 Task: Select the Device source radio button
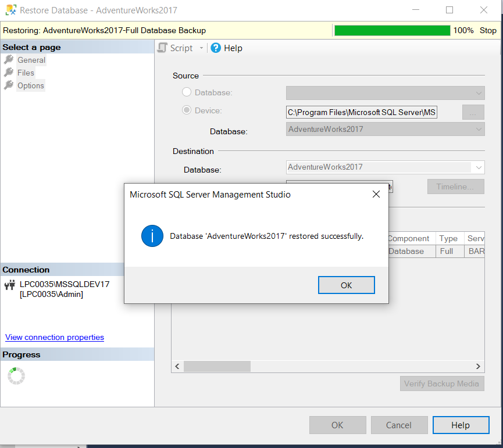point(187,110)
